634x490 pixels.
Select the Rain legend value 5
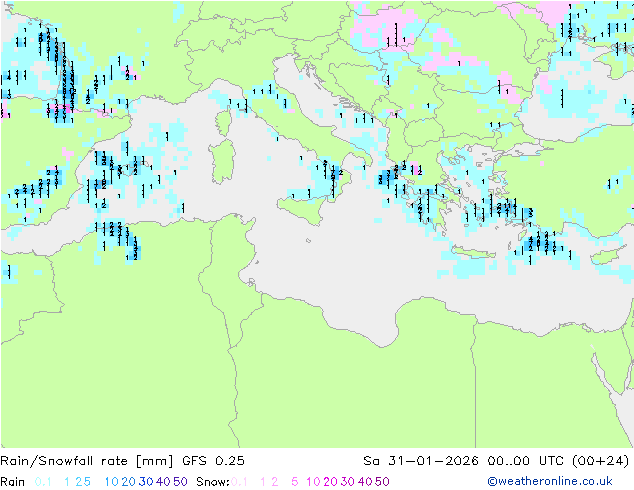click(x=87, y=482)
